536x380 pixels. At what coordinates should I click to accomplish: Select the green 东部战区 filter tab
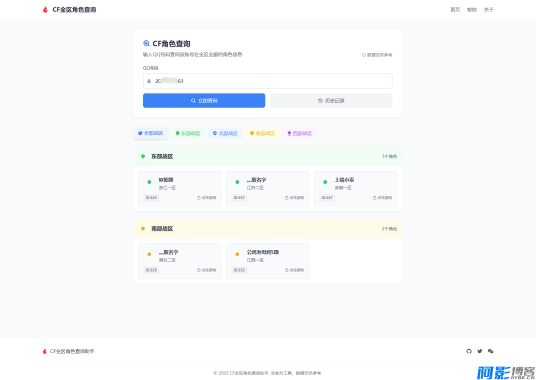(x=188, y=133)
